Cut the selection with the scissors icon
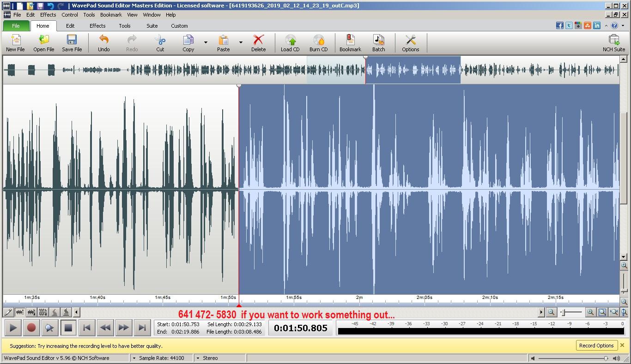This screenshot has width=631, height=364. point(160,43)
